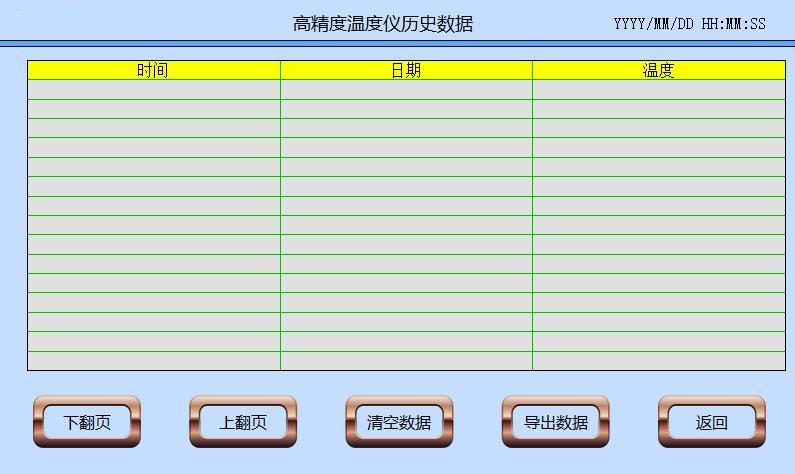Select first data row cell under 时间
Screen dimensions: 795x474
coord(153,90)
